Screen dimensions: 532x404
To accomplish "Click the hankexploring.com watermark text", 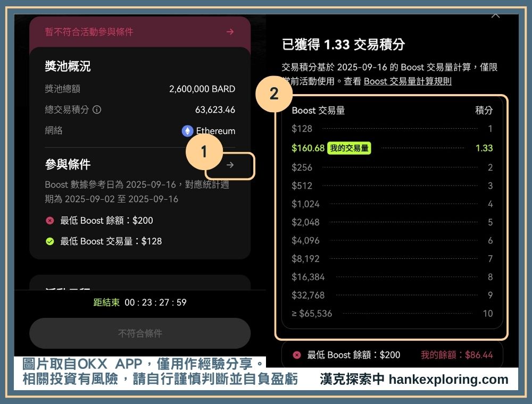I will point(448,380).
